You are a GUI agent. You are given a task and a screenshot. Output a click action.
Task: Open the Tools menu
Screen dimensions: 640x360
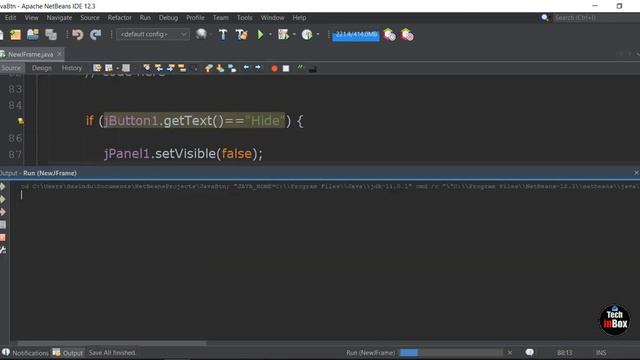coord(244,18)
